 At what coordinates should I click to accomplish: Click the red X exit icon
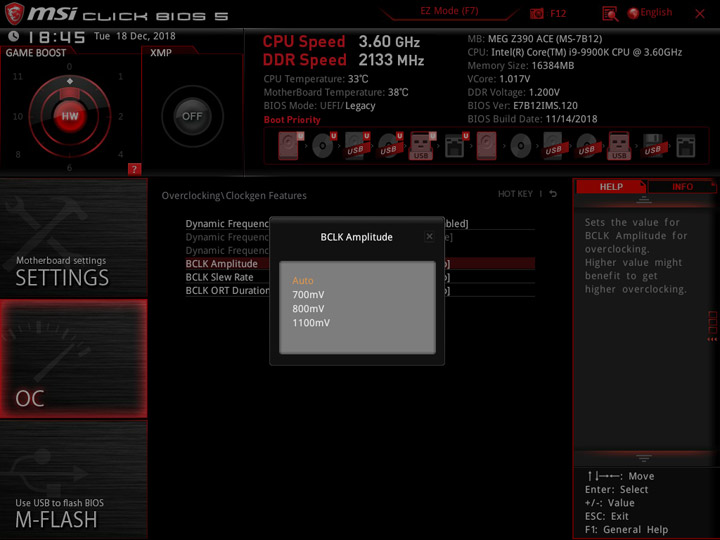[x=700, y=14]
